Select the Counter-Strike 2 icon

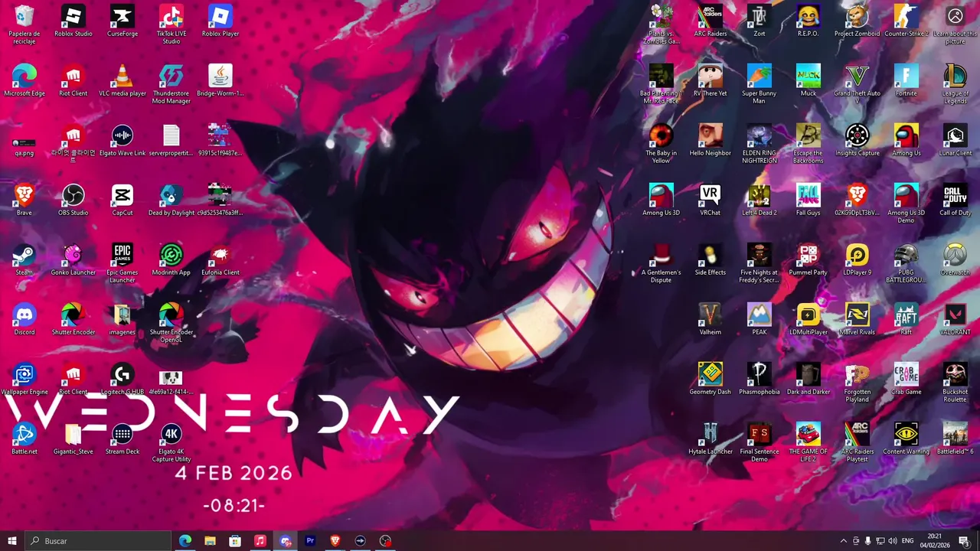click(x=906, y=21)
